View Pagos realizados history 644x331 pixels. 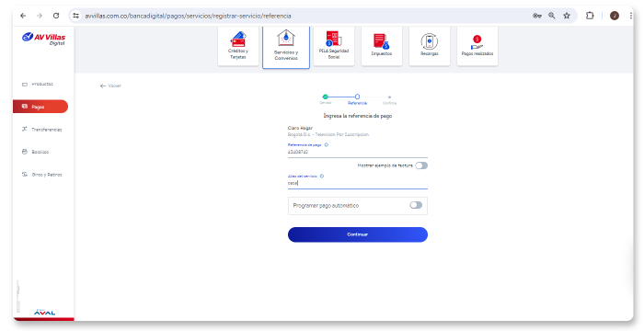pos(477,46)
